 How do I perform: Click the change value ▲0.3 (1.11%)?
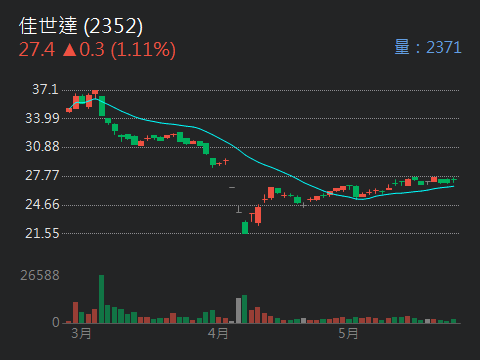click(x=119, y=50)
